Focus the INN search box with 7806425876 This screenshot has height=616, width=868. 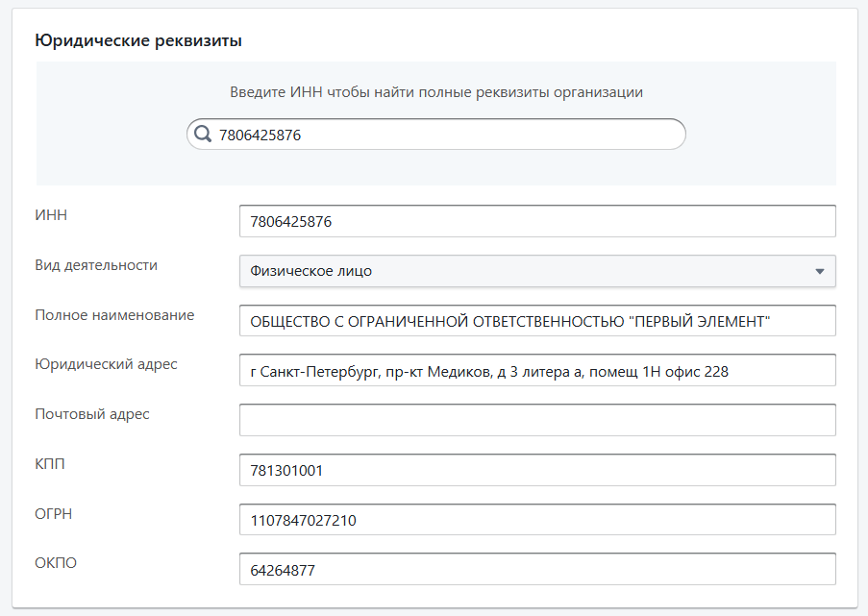442,135
